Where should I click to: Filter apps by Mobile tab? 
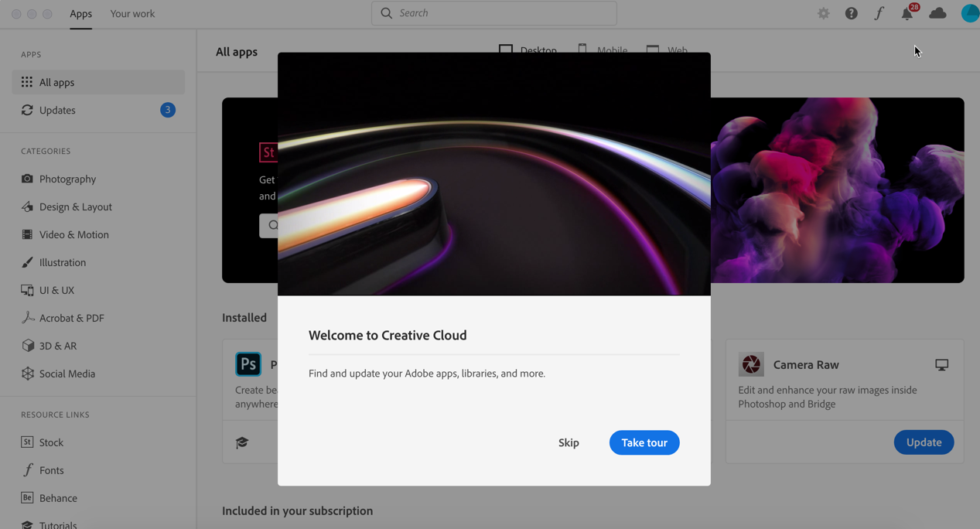[x=603, y=50]
